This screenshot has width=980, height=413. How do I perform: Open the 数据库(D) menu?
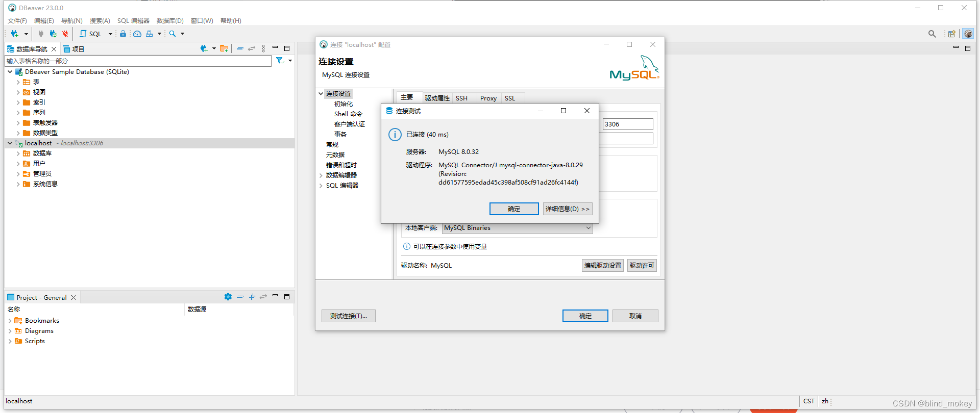(x=170, y=21)
